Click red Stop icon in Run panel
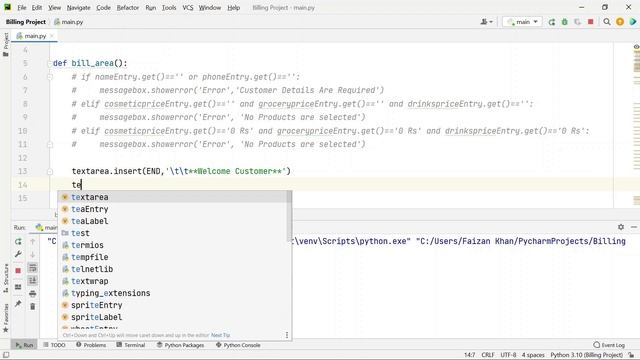Image resolution: width=640 pixels, height=360 pixels. pos(18,271)
